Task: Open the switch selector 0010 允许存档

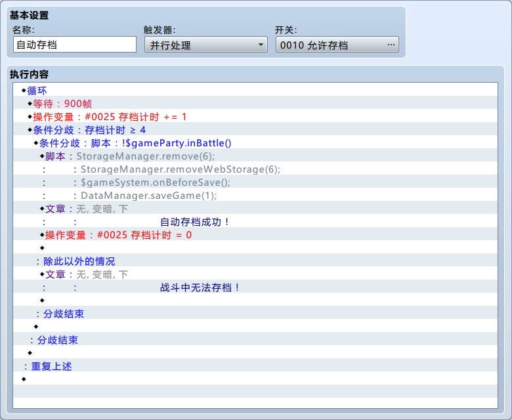Action: pyautogui.click(x=337, y=45)
